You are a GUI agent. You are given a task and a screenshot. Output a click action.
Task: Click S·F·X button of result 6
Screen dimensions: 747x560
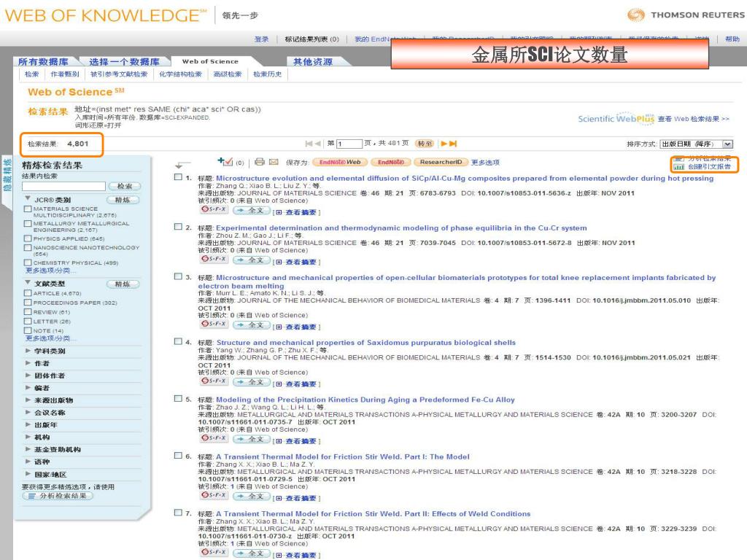(x=214, y=495)
